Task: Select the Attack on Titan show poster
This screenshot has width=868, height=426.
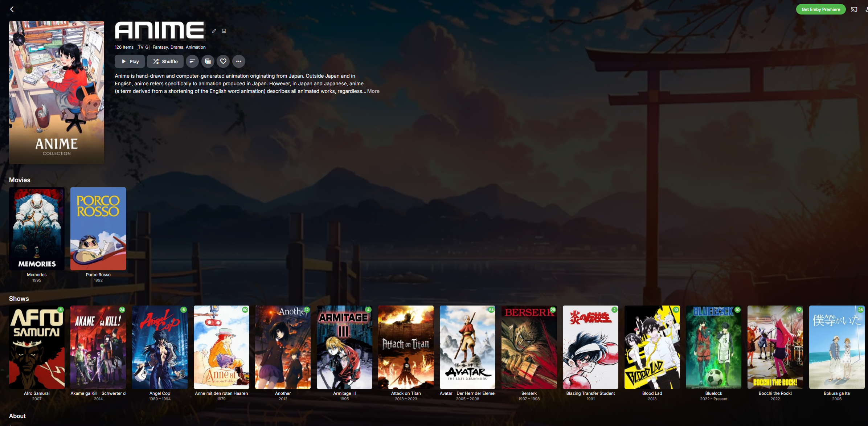Action: (406, 347)
